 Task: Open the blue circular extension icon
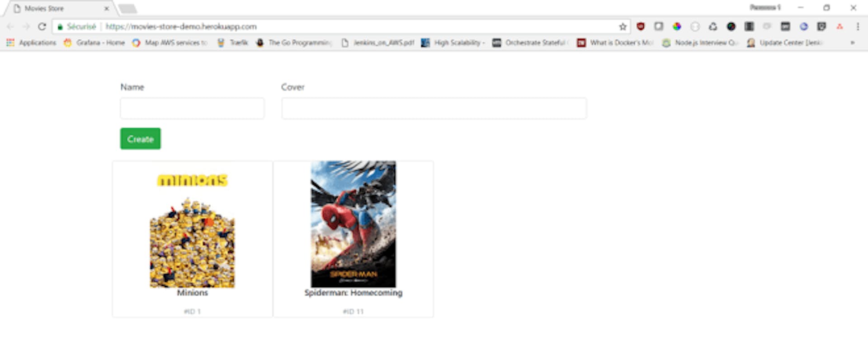pyautogui.click(x=803, y=27)
